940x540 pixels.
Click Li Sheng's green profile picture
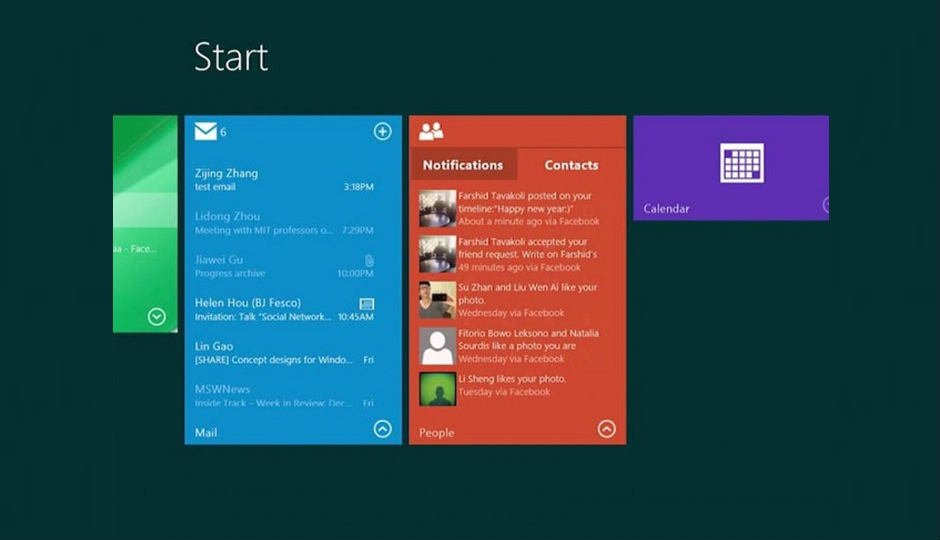[437, 387]
